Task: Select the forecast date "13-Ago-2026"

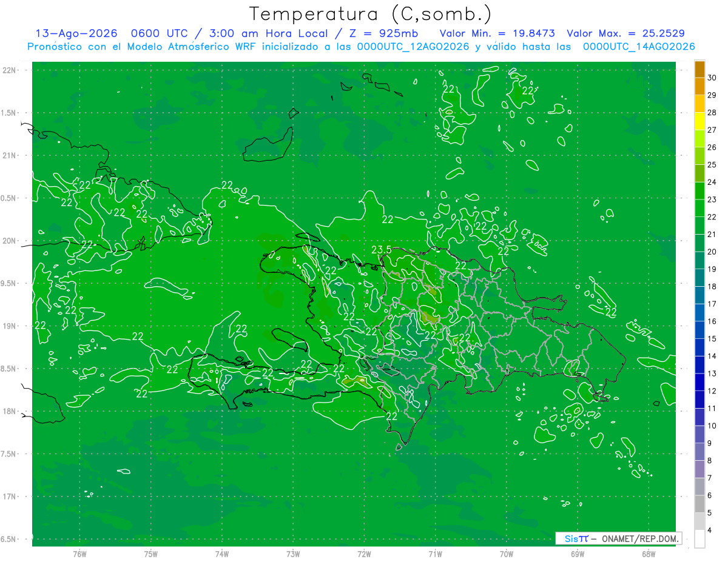Action: point(77,33)
